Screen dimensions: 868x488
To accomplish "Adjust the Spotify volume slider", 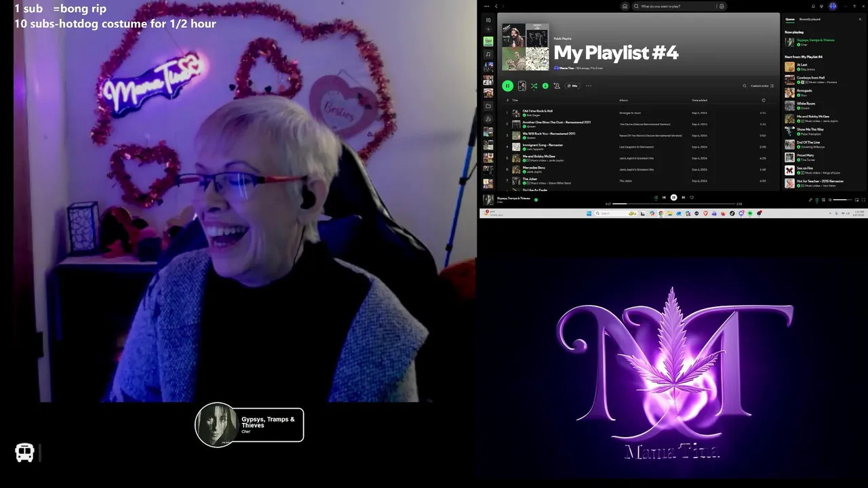I will [x=842, y=200].
